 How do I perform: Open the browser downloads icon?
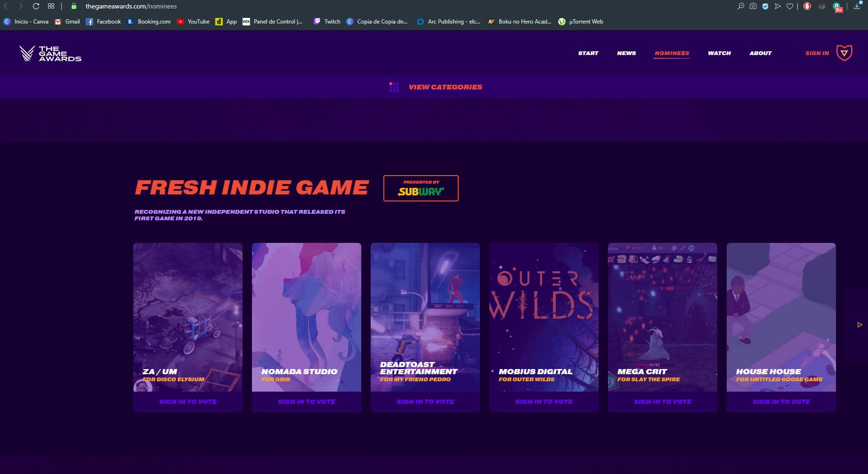tap(857, 6)
